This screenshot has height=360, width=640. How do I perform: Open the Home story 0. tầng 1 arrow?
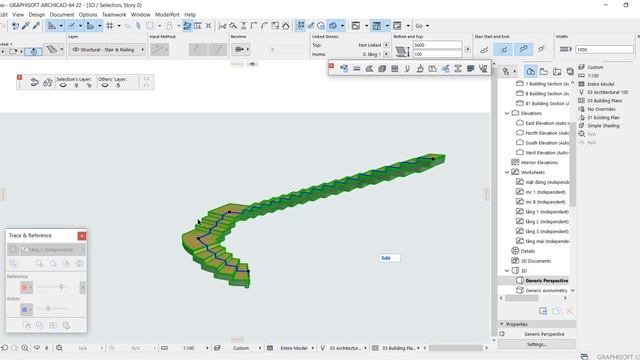pyautogui.click(x=386, y=54)
